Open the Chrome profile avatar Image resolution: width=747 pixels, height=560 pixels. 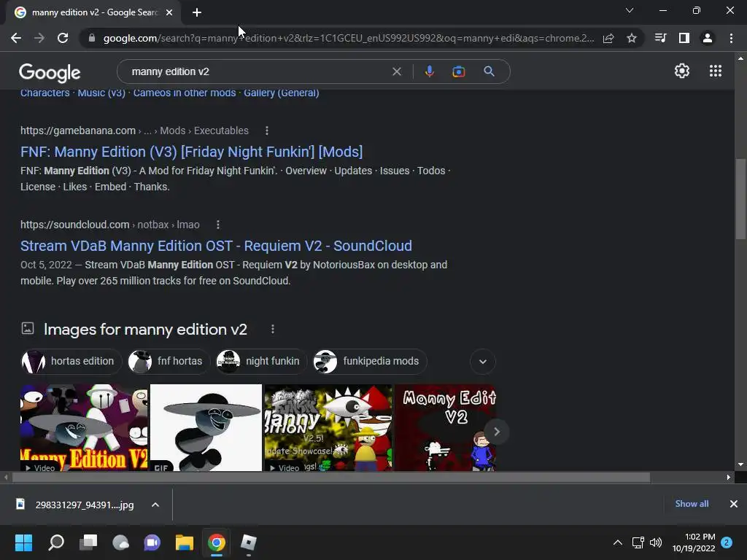tap(708, 38)
